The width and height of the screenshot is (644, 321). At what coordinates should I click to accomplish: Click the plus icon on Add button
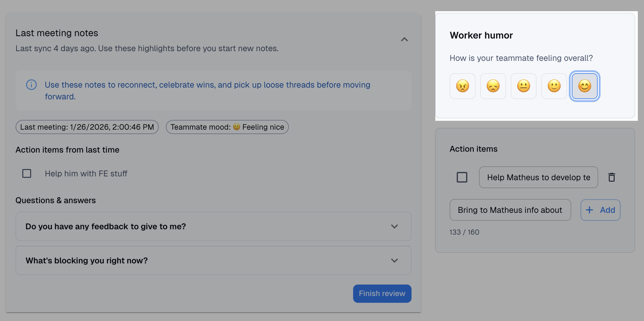pos(589,210)
